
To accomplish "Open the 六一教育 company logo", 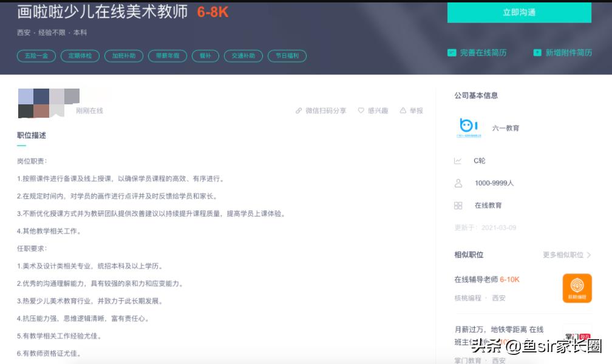I will (x=468, y=127).
